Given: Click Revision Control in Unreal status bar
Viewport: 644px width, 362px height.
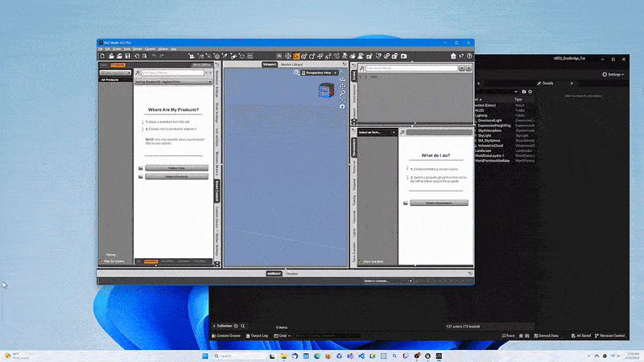Looking at the screenshot, I should [x=610, y=335].
